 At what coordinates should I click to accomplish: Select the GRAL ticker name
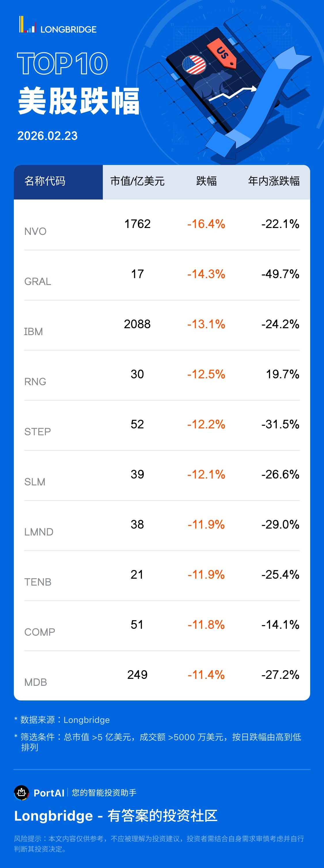pyautogui.click(x=38, y=281)
